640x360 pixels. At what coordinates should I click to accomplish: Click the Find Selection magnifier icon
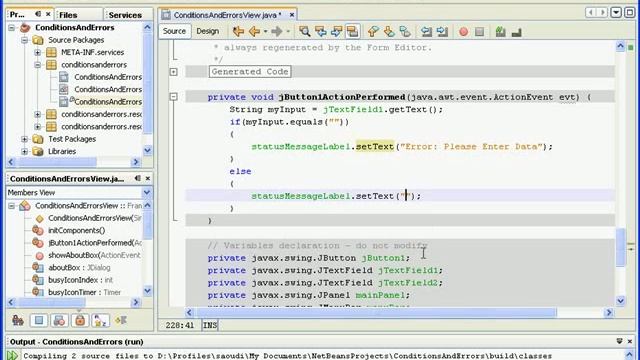click(x=304, y=31)
